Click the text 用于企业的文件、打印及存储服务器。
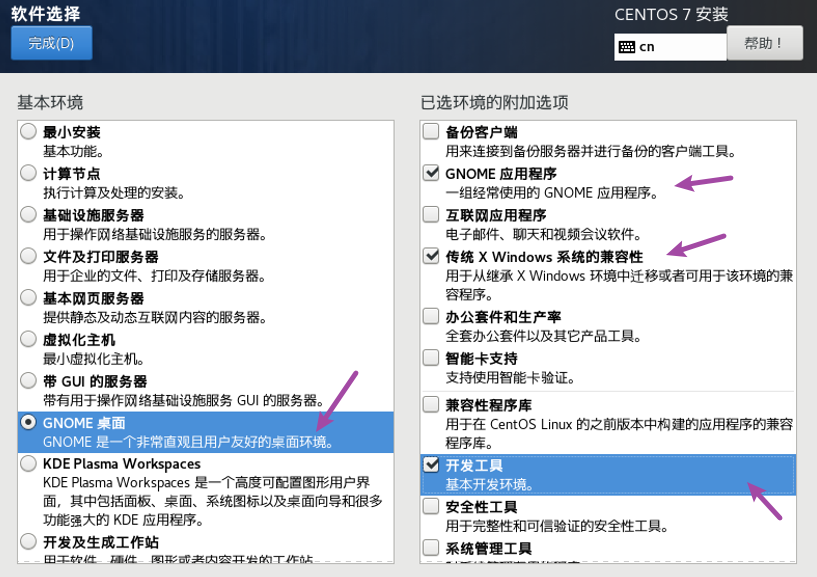Screen dimensions: 817x577 pos(154,276)
